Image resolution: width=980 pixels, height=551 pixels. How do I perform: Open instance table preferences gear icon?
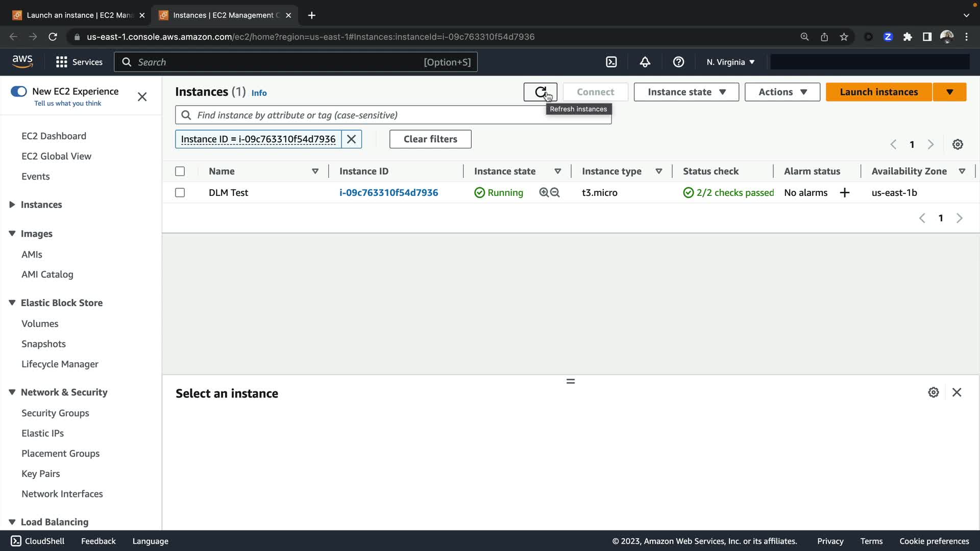pyautogui.click(x=958, y=144)
